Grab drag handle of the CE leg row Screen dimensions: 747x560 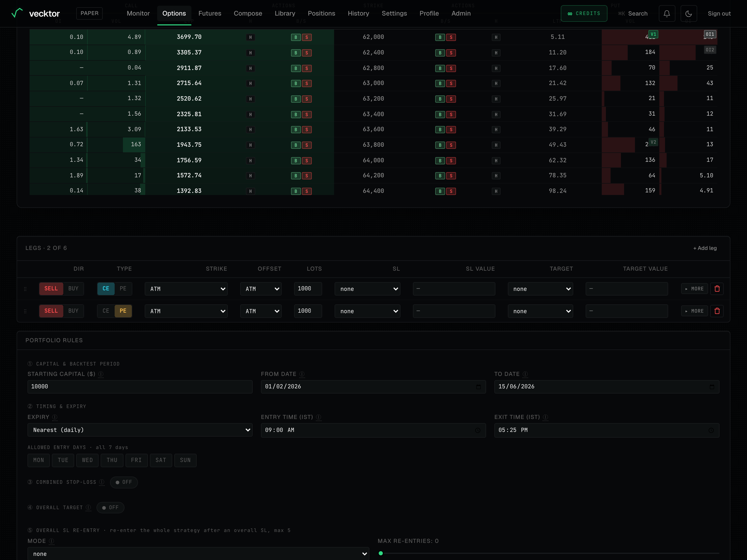pyautogui.click(x=25, y=289)
